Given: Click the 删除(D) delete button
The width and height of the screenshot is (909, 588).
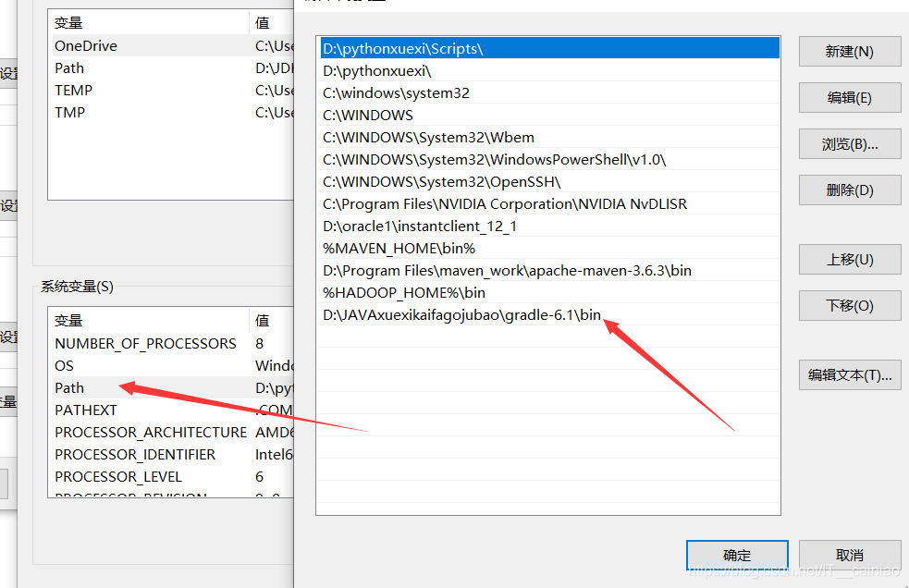Looking at the screenshot, I should point(849,190).
